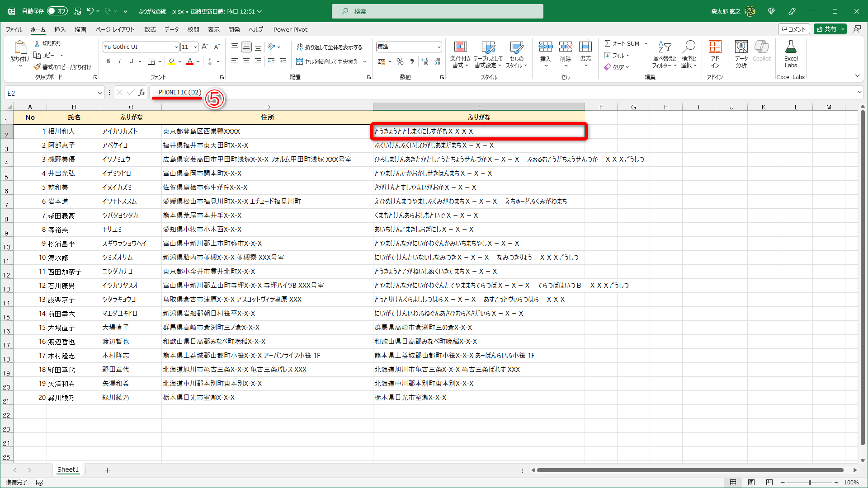This screenshot has height=488, width=868.
Task: Add a new sheet with the plus button
Action: pos(107,469)
